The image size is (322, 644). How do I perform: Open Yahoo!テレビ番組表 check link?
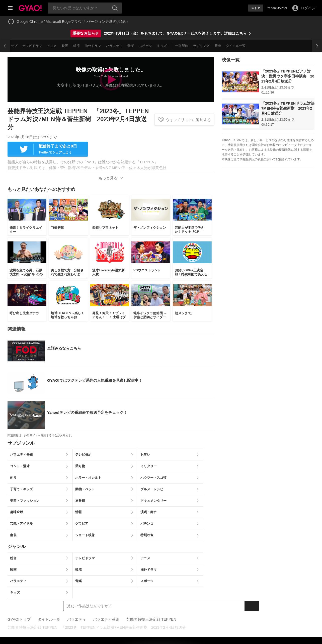[x=87, y=413]
